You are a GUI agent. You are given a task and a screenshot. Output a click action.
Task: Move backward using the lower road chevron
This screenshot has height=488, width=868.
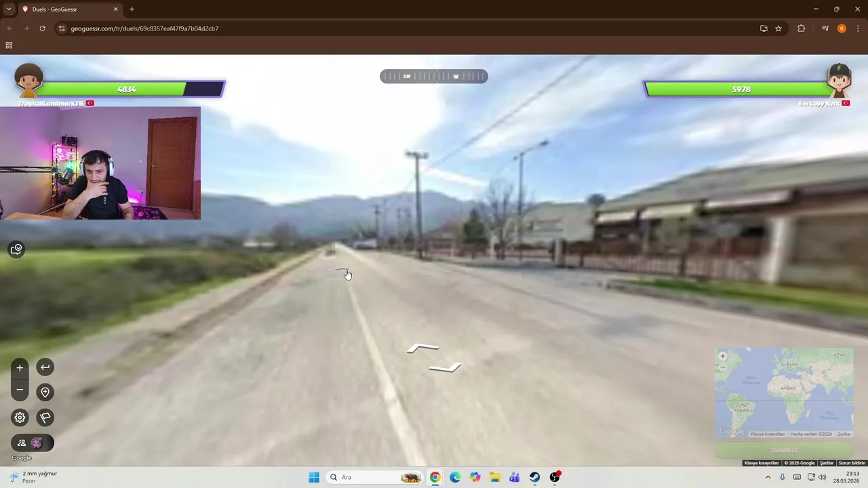(x=445, y=368)
